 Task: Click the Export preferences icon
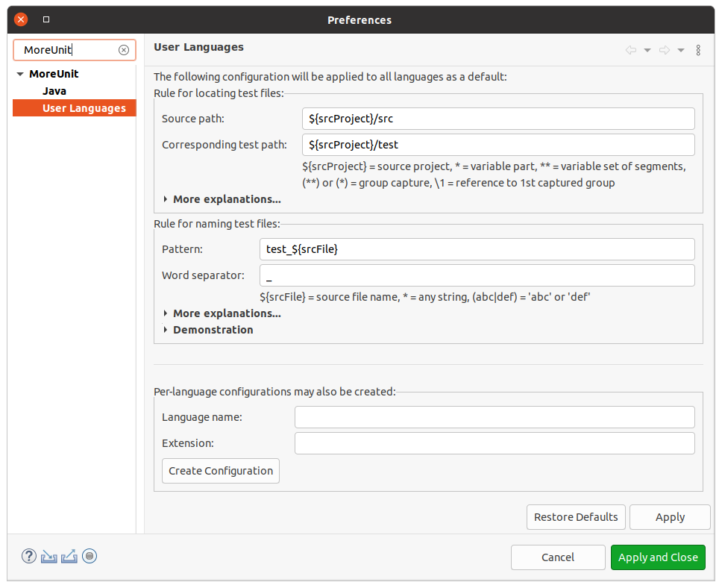pyautogui.click(x=69, y=557)
